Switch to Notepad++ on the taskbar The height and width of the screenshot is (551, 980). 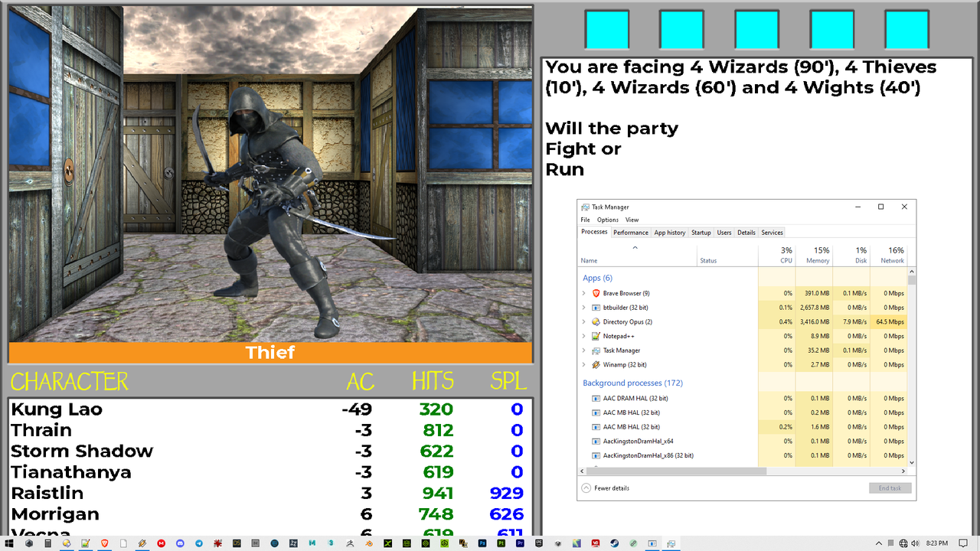tap(85, 543)
